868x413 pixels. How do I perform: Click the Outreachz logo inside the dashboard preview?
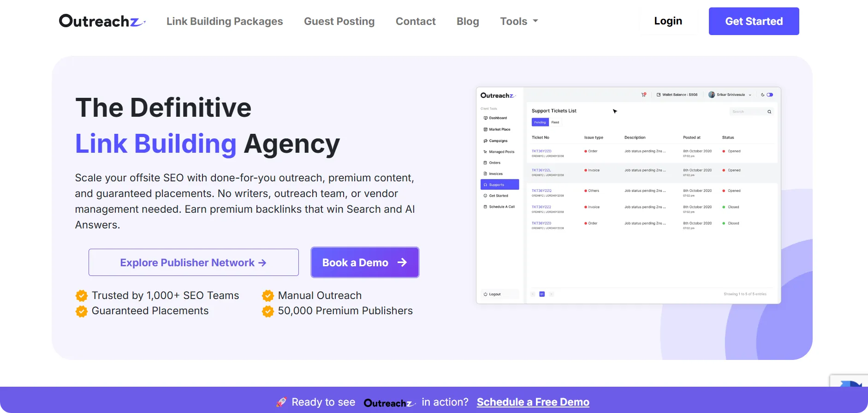coord(498,96)
